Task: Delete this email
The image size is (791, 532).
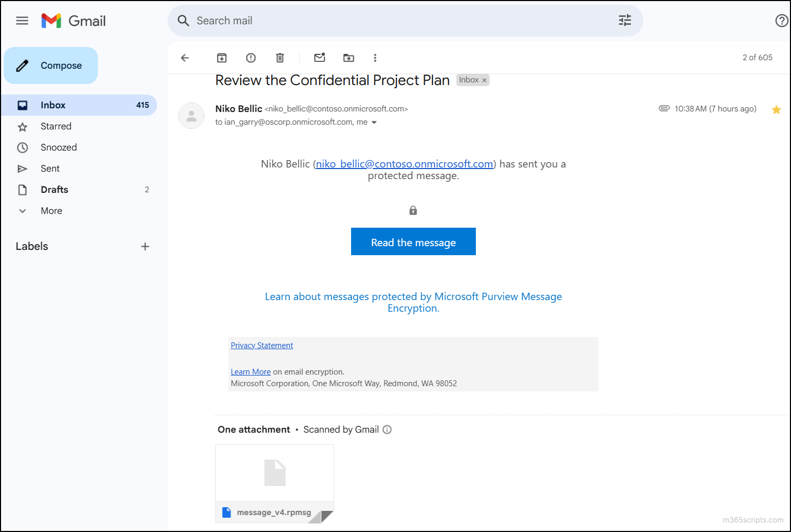Action: 280,58
